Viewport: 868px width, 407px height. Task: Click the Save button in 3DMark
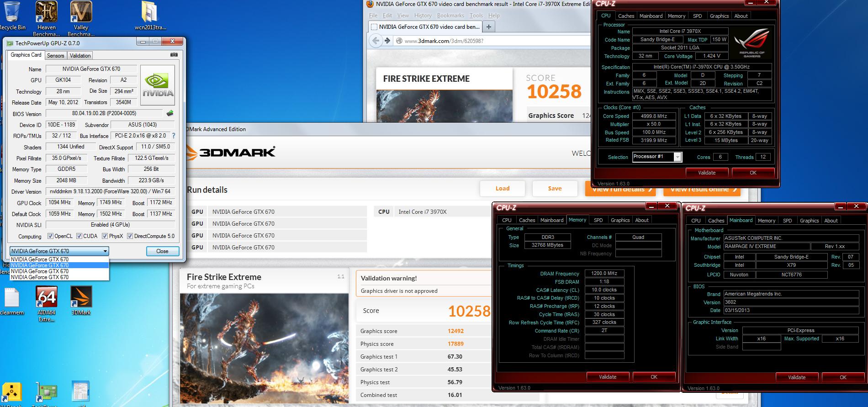coord(555,188)
